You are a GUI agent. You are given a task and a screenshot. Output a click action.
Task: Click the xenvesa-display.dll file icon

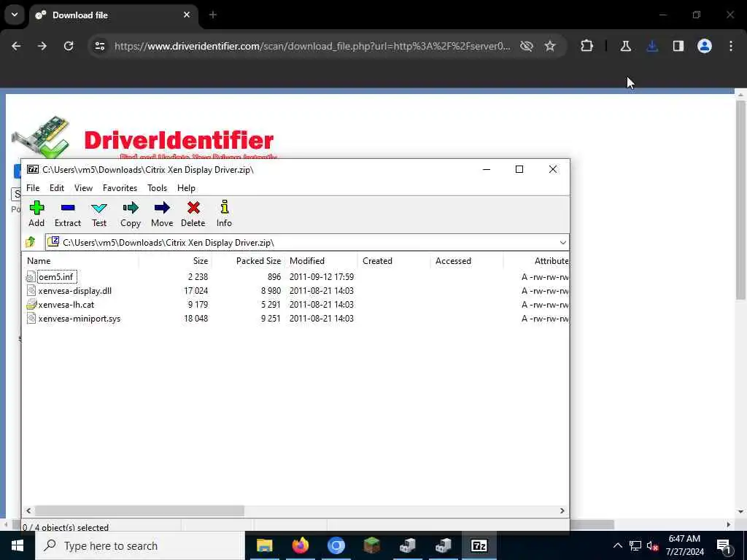tap(31, 290)
